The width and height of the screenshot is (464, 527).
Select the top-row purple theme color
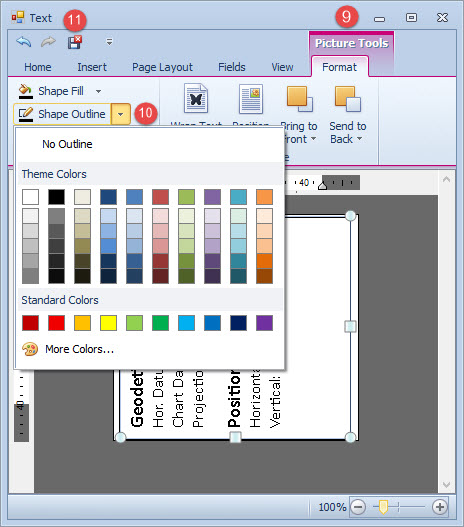tap(212, 197)
